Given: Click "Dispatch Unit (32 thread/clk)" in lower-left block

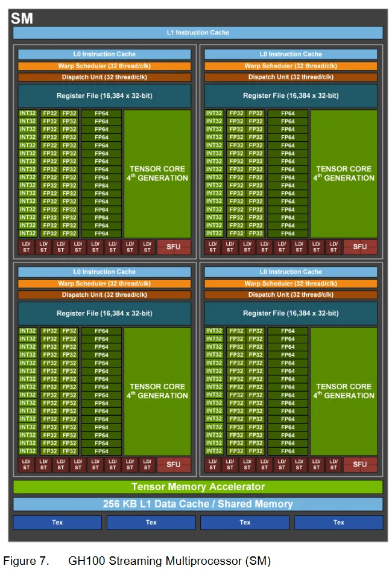Looking at the screenshot, I should tap(104, 295).
